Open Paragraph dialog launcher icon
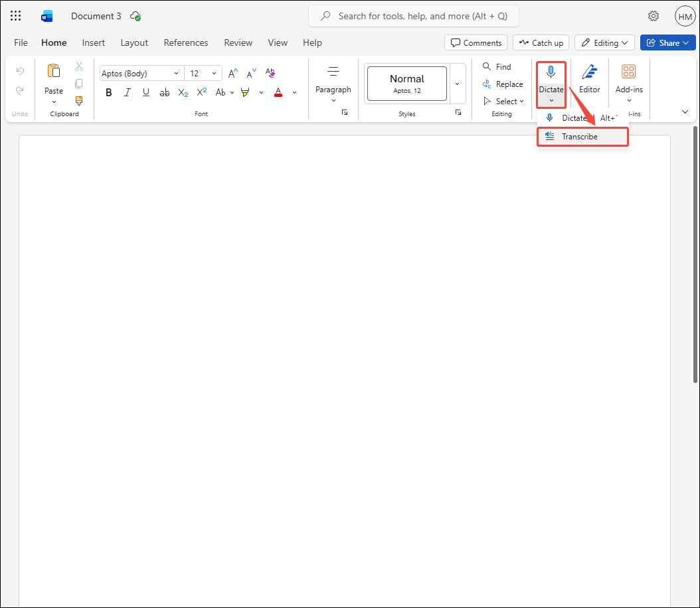 click(x=345, y=112)
